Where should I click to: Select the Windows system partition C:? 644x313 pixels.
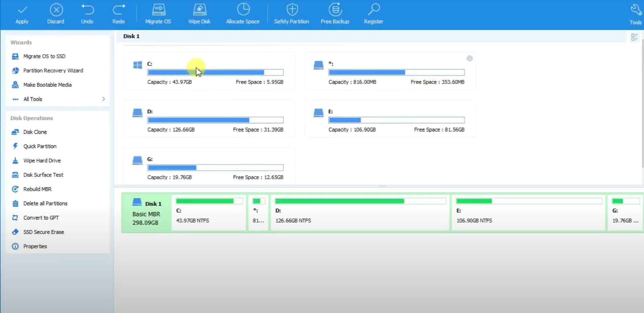click(209, 71)
